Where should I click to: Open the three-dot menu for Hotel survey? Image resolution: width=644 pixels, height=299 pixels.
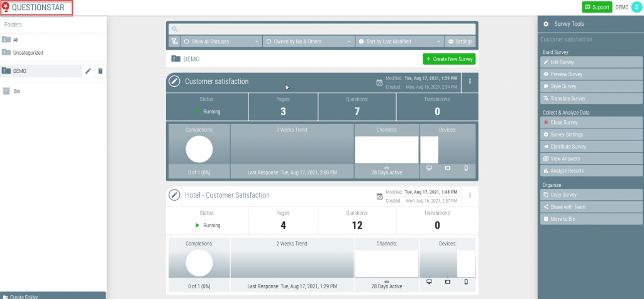[470, 195]
